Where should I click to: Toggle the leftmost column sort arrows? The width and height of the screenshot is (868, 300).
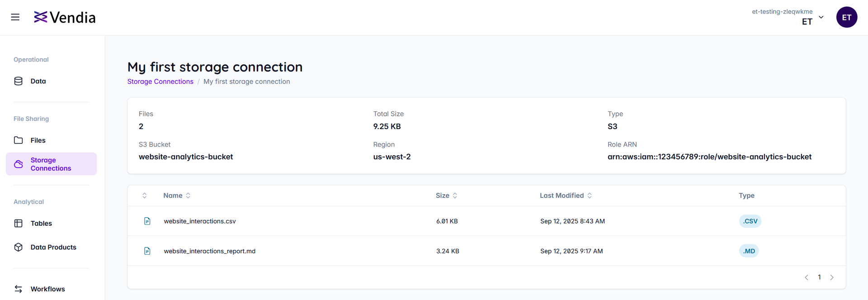point(145,195)
